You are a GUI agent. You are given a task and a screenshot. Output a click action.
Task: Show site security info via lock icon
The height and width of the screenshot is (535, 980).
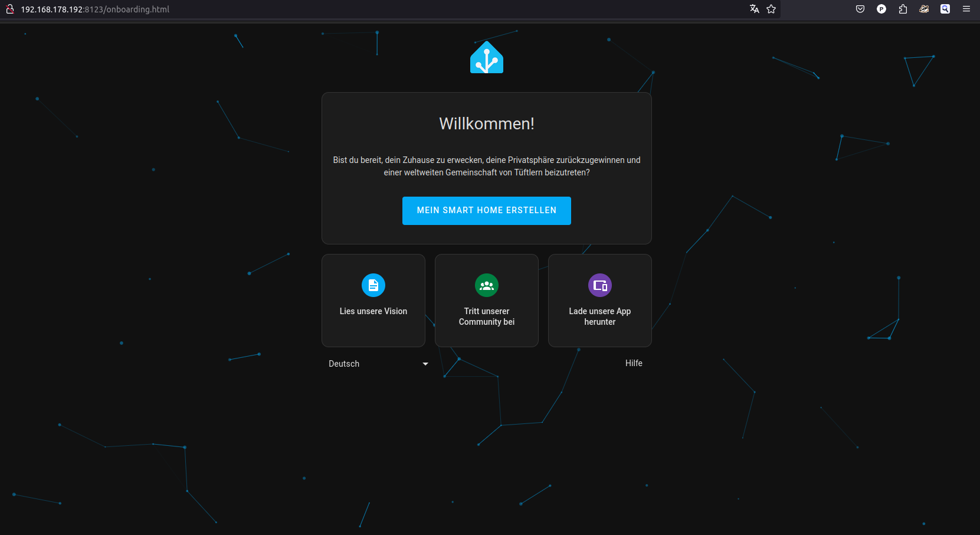[9, 9]
